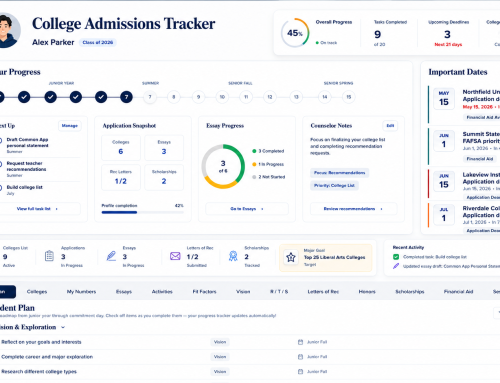Click calendar icon on Research college types row

point(300,372)
